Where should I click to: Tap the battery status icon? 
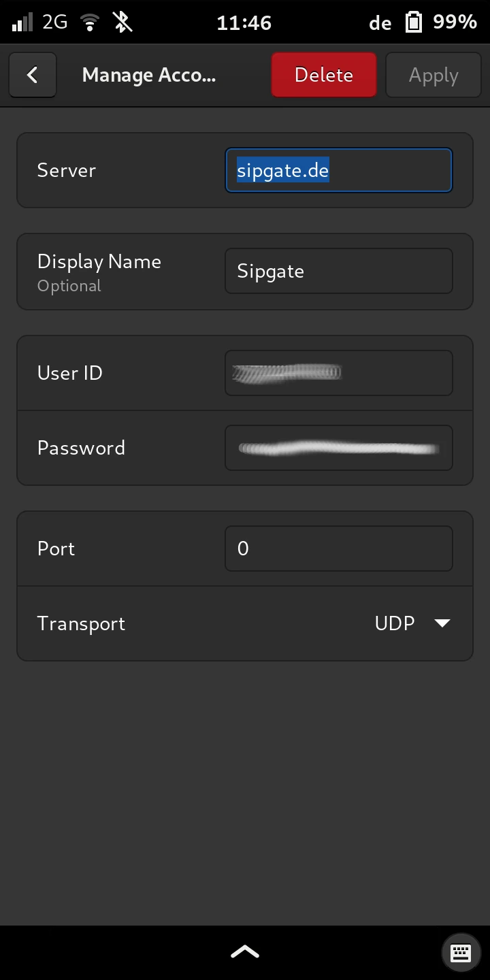tap(414, 22)
